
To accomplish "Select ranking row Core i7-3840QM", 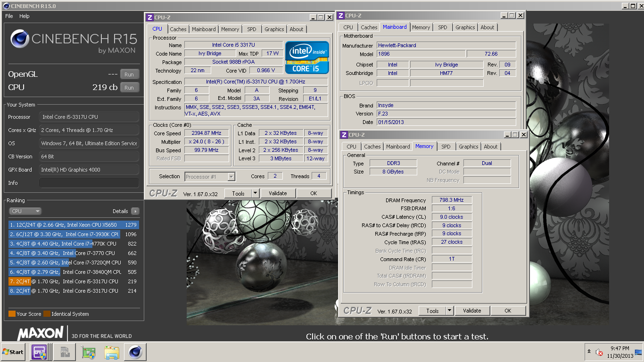I will click(x=74, y=272).
